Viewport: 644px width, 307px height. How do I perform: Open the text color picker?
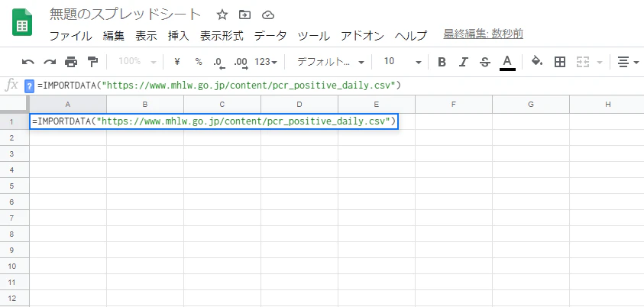coord(508,63)
